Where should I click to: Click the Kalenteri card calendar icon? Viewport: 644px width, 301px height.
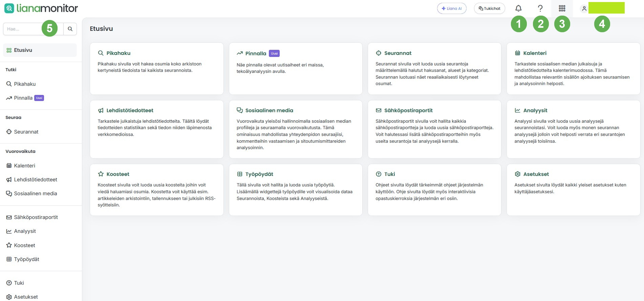pos(517,53)
